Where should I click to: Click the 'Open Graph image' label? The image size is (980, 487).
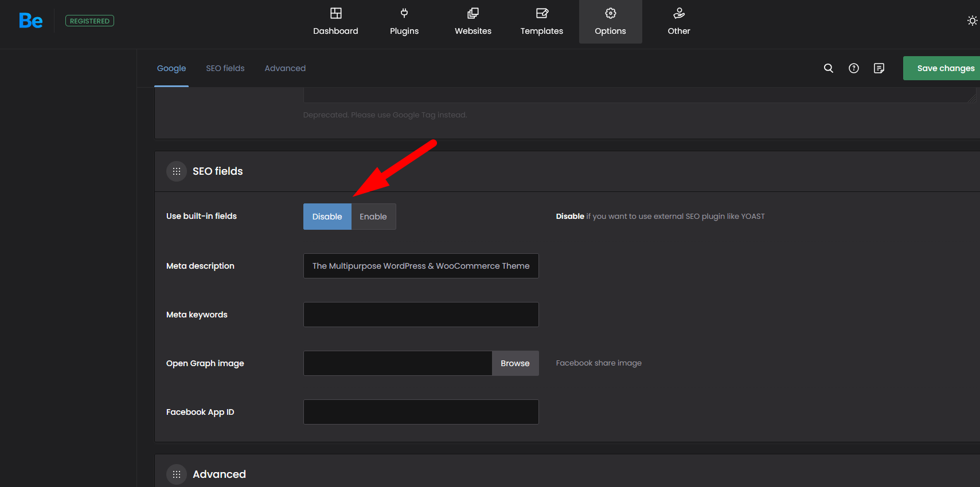pos(205,363)
